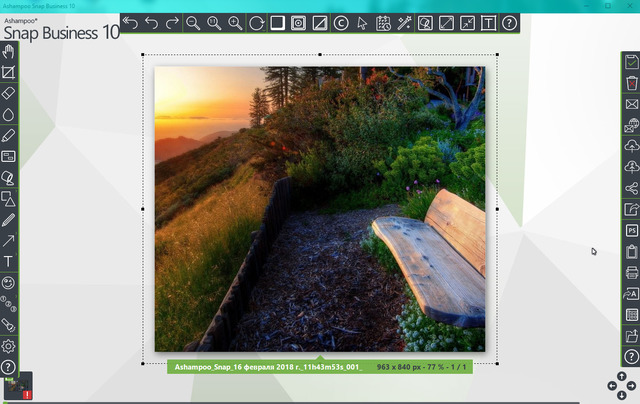Apply the magic wand effect
This screenshot has width=640, height=404.
click(x=404, y=22)
